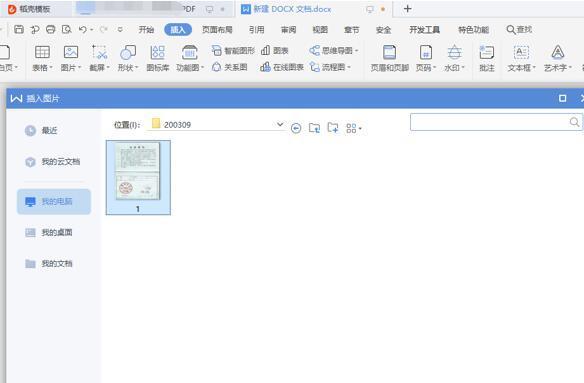Insert 智能图形 smart graphic

(x=233, y=50)
